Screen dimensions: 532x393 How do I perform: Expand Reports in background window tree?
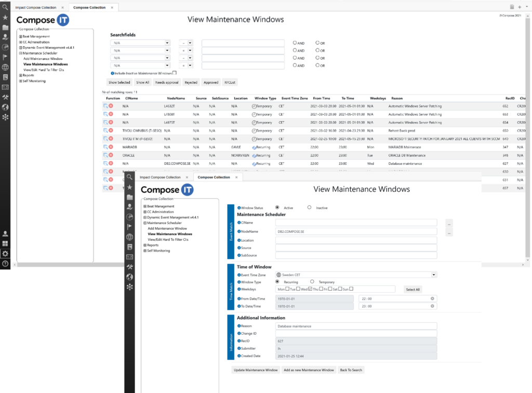coord(21,75)
